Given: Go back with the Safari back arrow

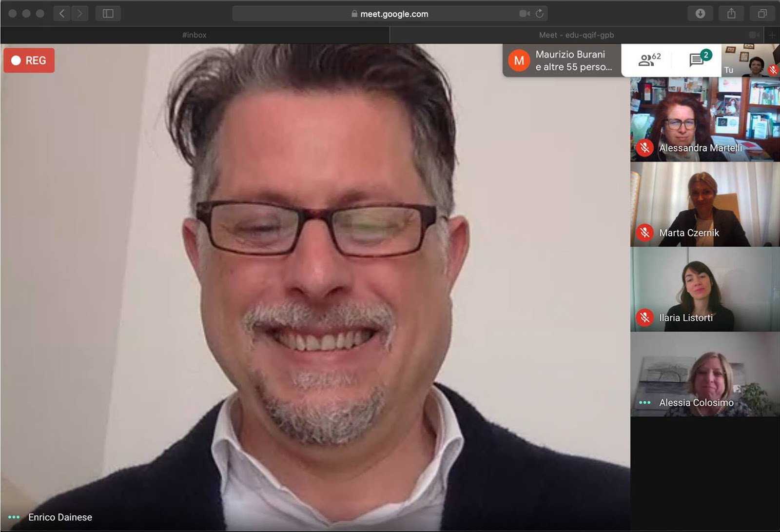Looking at the screenshot, I should [61, 14].
